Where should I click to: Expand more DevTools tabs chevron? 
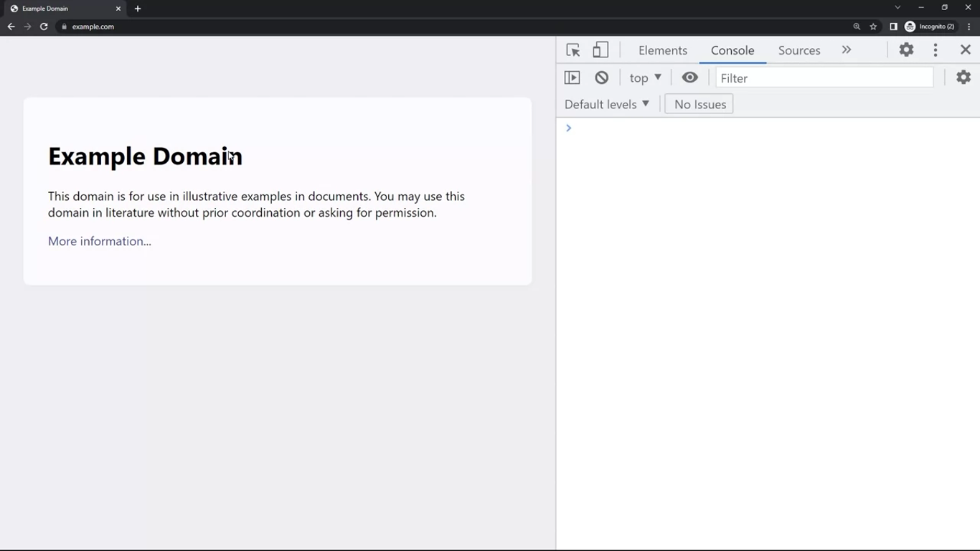(x=847, y=50)
